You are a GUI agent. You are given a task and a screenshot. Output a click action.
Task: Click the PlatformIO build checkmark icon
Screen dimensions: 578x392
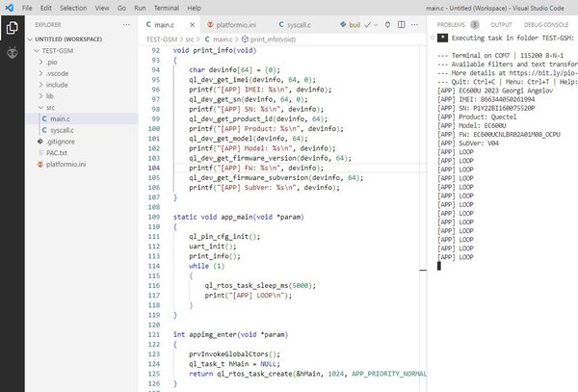(368, 25)
